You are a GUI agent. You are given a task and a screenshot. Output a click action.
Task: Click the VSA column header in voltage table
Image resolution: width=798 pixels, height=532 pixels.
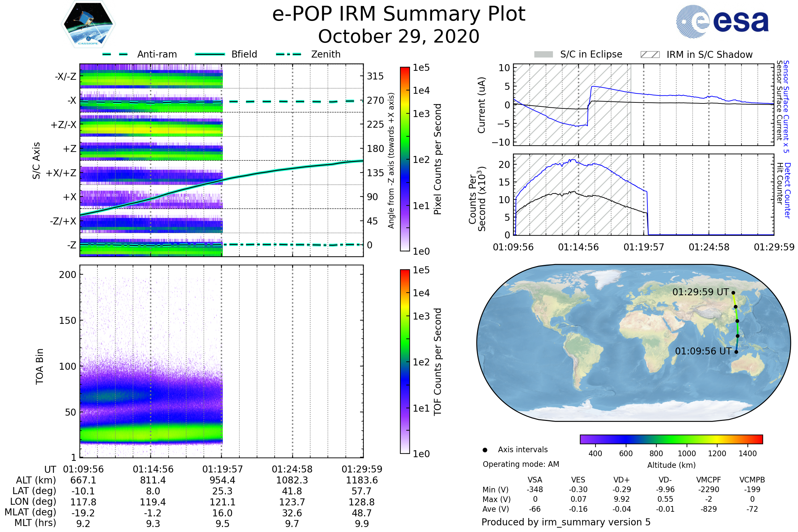(535, 480)
